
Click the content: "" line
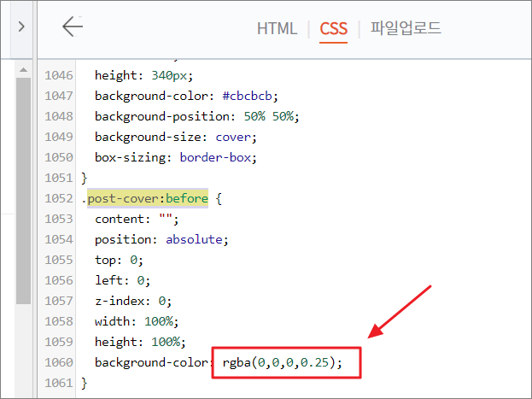tap(137, 219)
